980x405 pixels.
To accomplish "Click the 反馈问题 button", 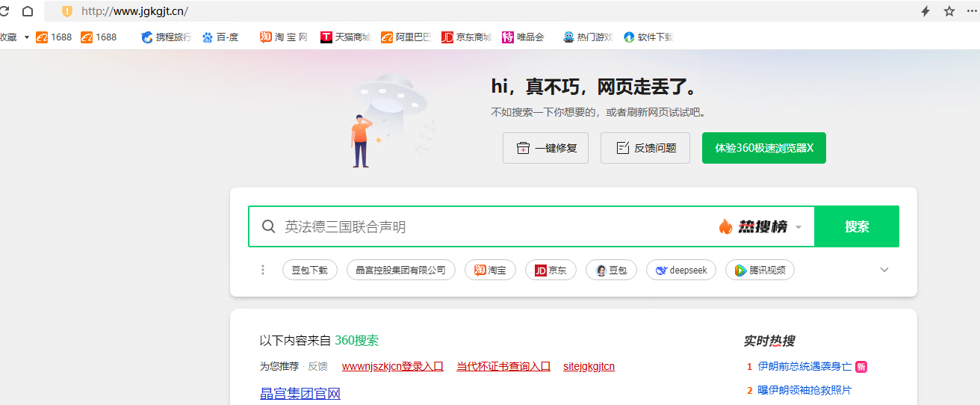I will point(645,148).
